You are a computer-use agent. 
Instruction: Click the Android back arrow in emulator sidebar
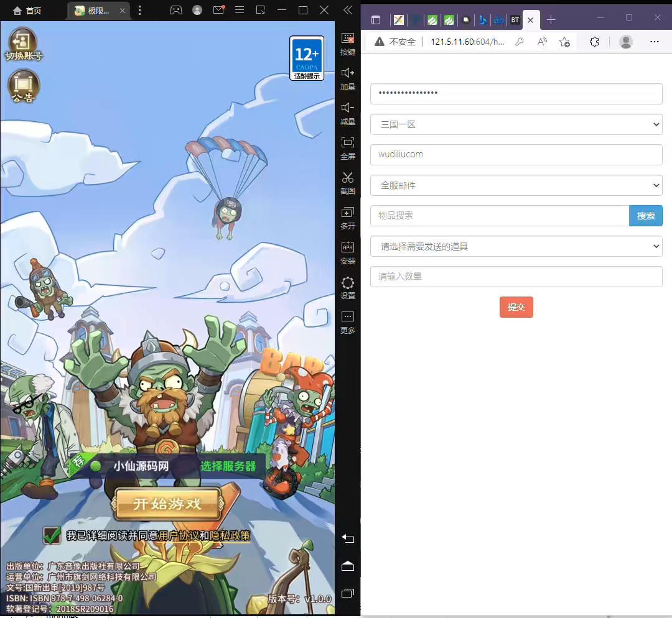348,539
